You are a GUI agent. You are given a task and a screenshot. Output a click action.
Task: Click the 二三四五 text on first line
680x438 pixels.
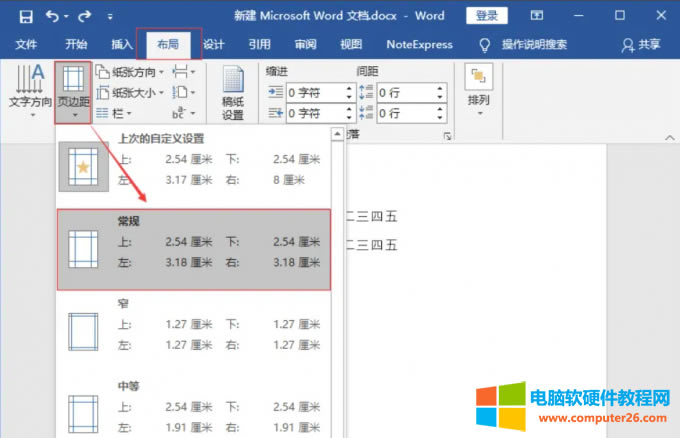point(372,216)
